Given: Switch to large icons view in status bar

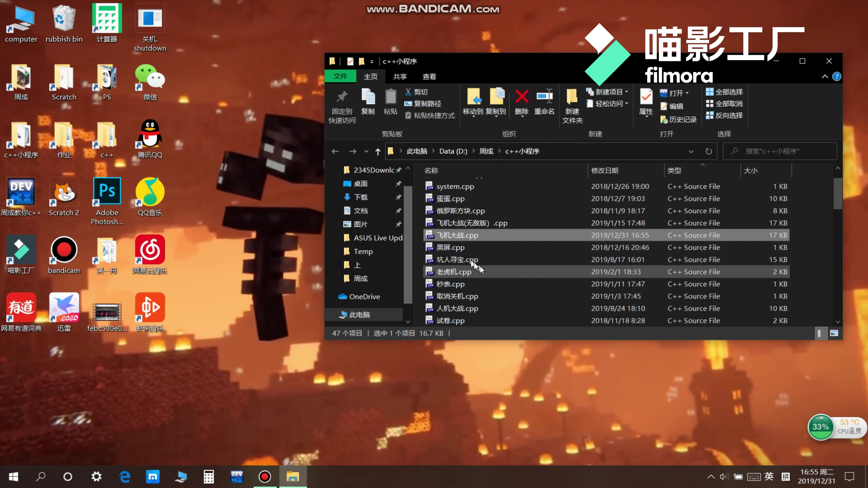Looking at the screenshot, I should (x=834, y=333).
